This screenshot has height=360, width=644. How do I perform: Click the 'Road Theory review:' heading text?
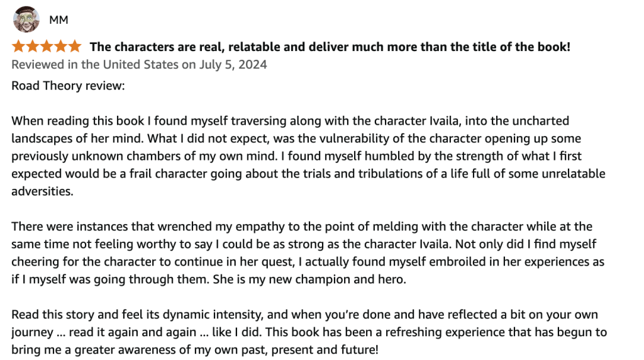(x=68, y=85)
